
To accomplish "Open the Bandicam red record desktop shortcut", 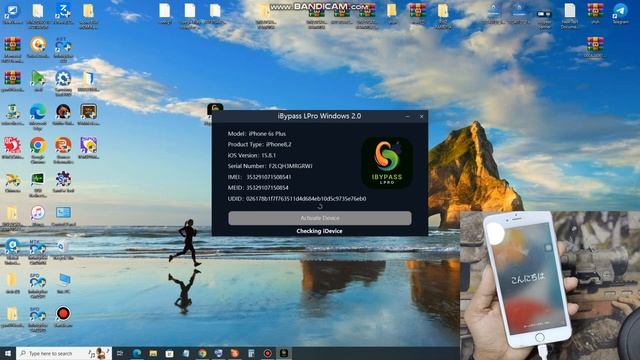I will pyautogui.click(x=63, y=317).
